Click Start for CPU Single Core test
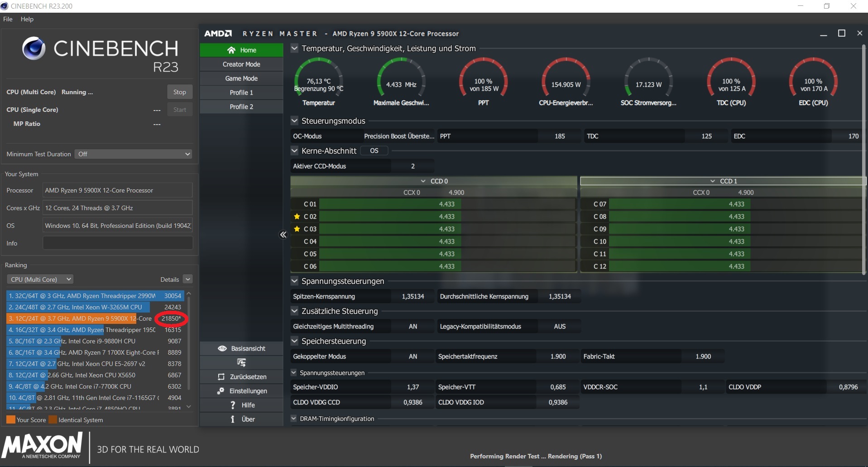868x467 pixels. tap(180, 110)
